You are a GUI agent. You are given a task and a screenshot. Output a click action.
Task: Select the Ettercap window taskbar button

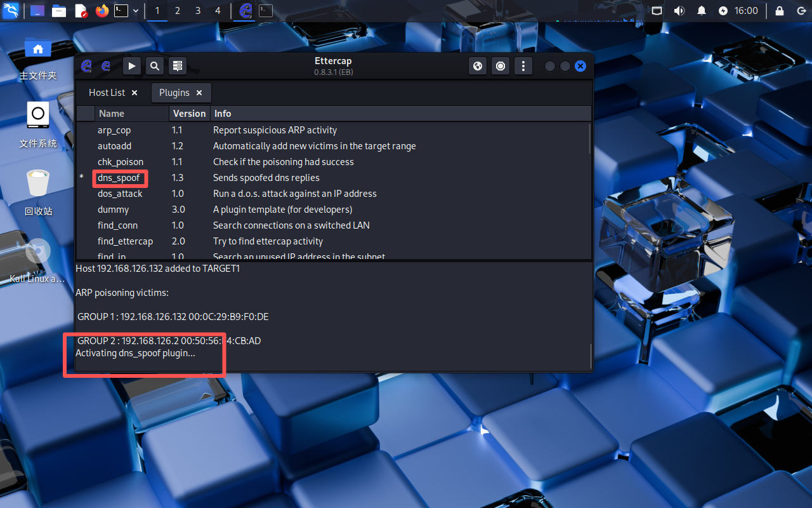point(246,11)
